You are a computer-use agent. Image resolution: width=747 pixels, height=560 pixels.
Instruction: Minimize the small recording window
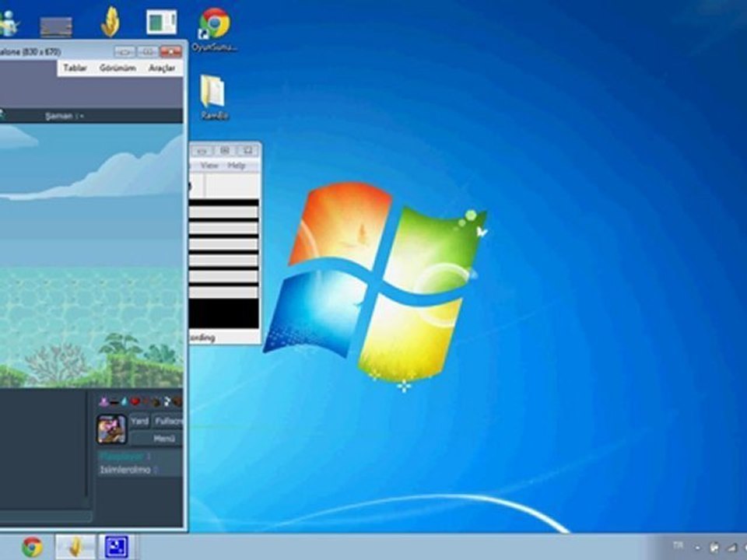(x=202, y=151)
